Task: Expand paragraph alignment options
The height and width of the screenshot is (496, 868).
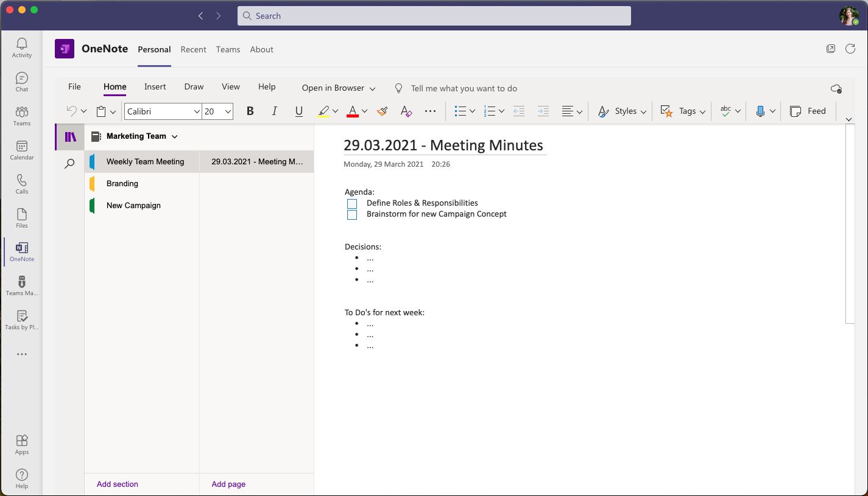Action: click(579, 112)
